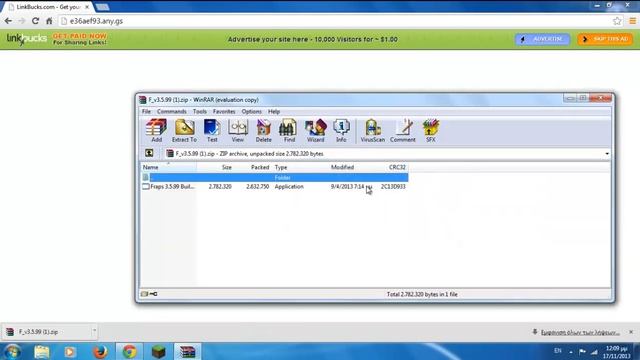Click the Advertise button
640x360 pixels.
coord(542,39)
